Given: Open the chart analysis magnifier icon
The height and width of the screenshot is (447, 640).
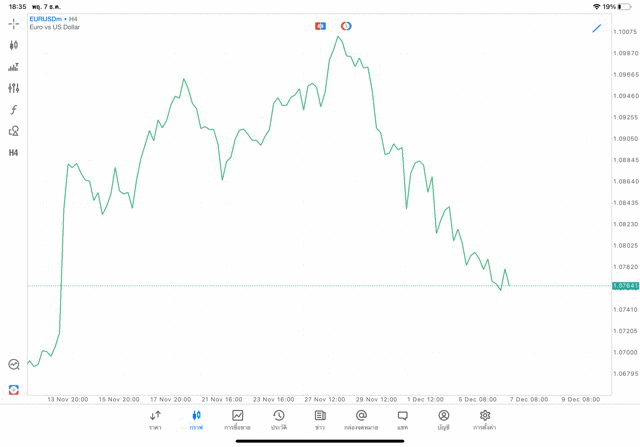Looking at the screenshot, I should click(x=14, y=365).
